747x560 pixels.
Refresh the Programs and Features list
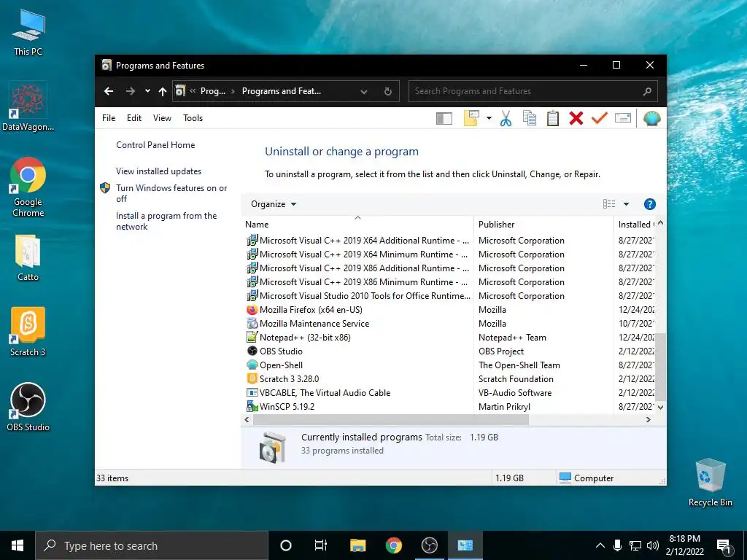[388, 91]
